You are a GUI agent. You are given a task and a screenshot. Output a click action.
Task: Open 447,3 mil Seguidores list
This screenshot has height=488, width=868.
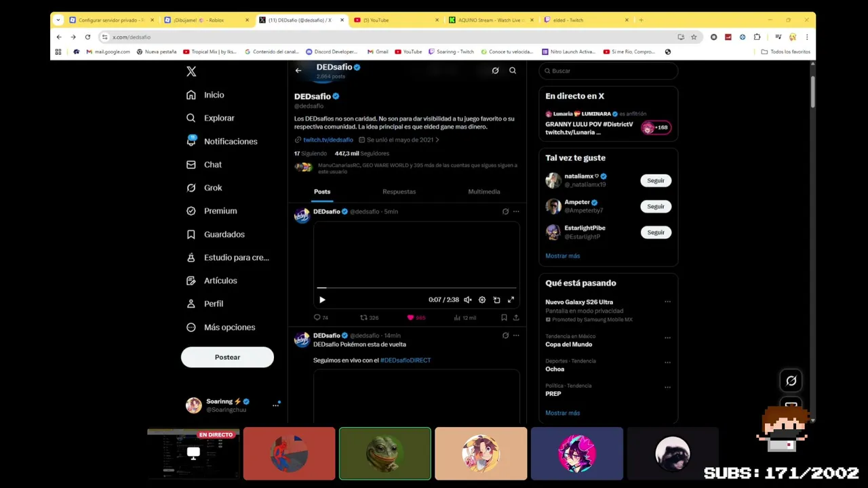(x=361, y=153)
